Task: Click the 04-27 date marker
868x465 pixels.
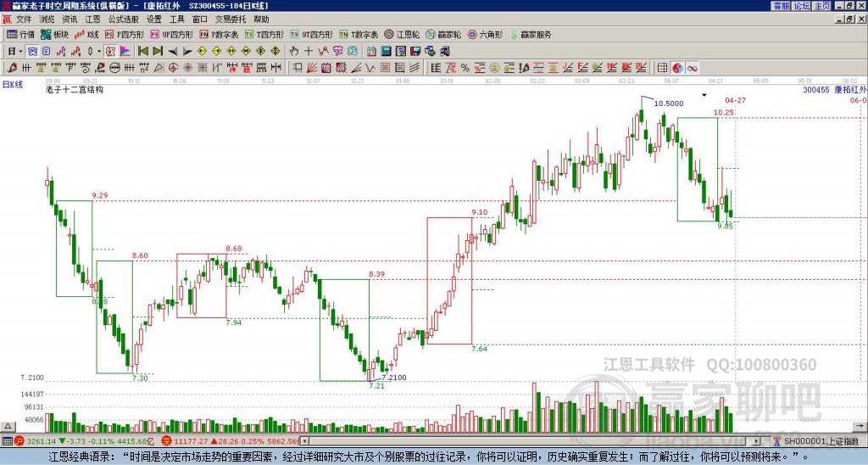Action: tap(735, 100)
